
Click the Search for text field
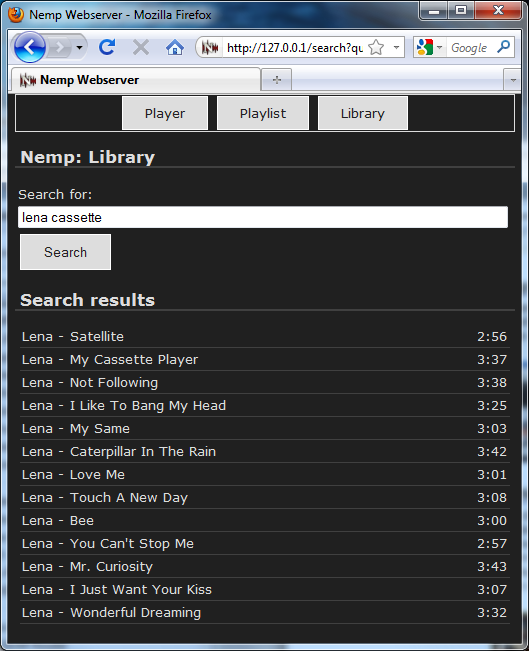coord(263,217)
